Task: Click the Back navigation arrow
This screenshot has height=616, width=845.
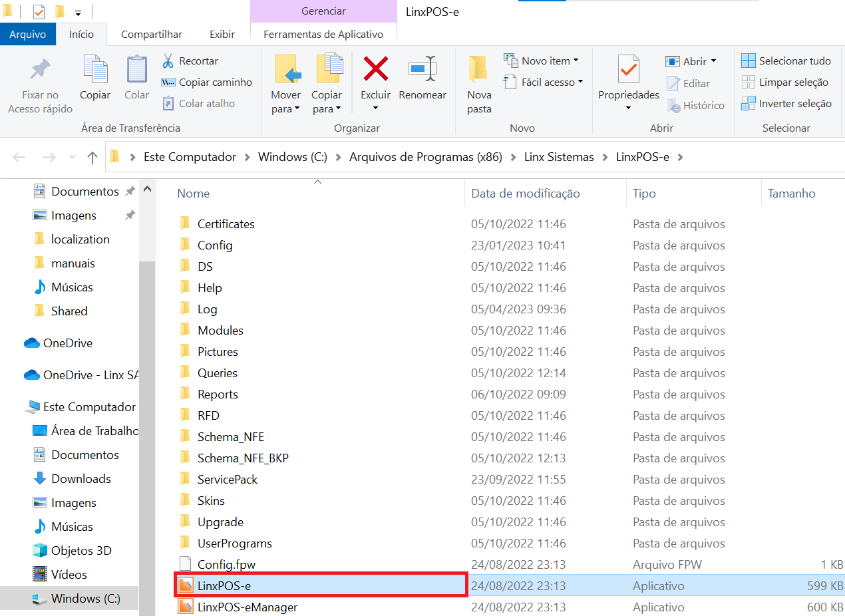Action: [19, 158]
